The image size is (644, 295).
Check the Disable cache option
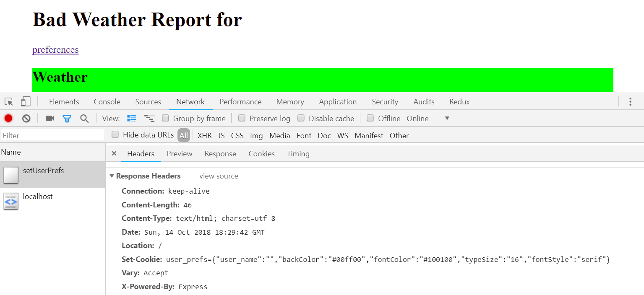(301, 118)
